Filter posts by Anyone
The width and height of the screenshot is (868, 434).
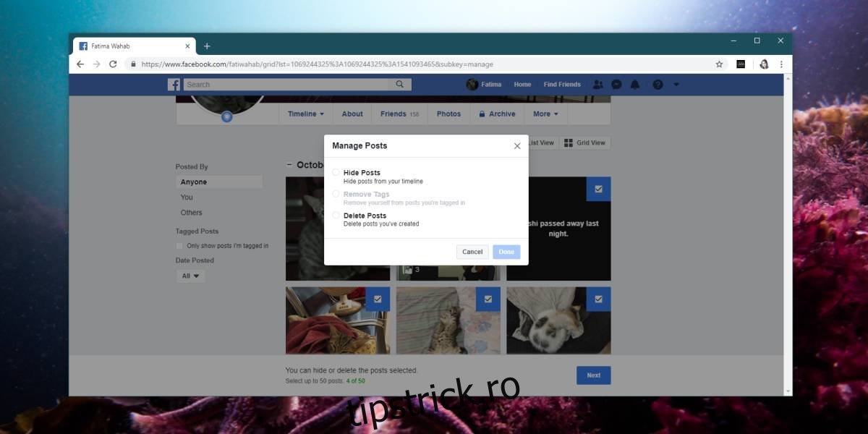pyautogui.click(x=219, y=182)
